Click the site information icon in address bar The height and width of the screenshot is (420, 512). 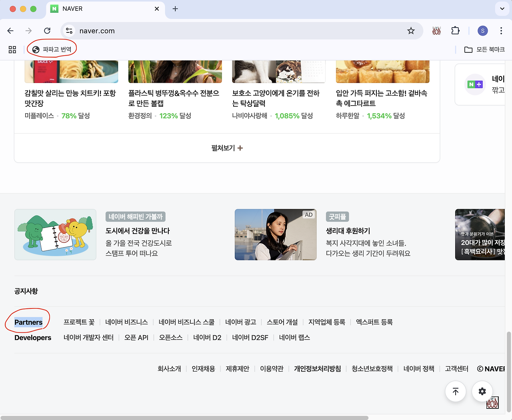[x=69, y=31]
